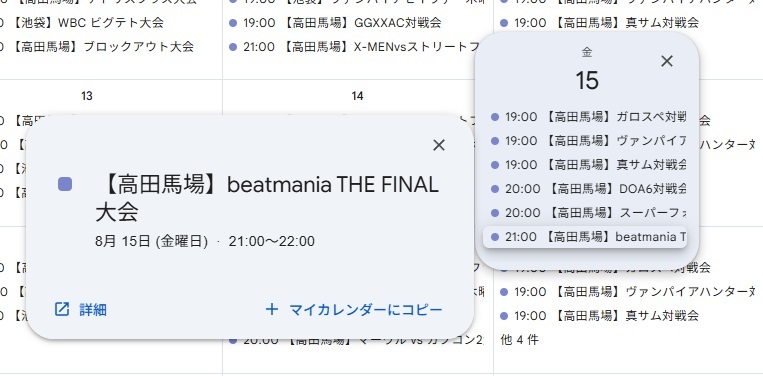Open 20:00 スーパーファ event in popup

[x=585, y=213]
